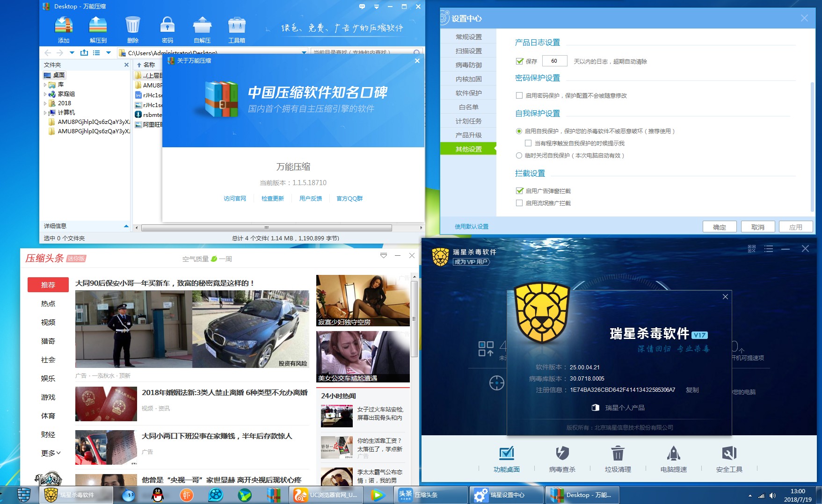Click the log retention days input field
The image size is (822, 504).
[554, 61]
